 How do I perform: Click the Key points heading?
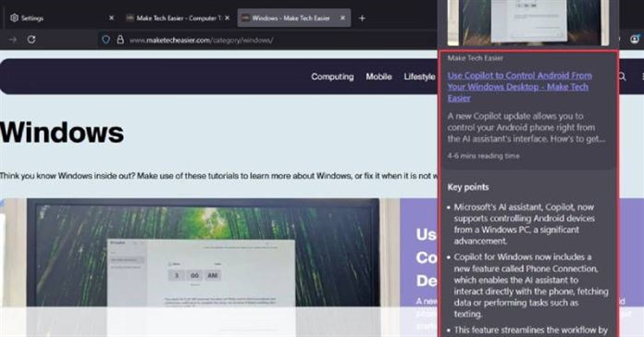coord(468,187)
